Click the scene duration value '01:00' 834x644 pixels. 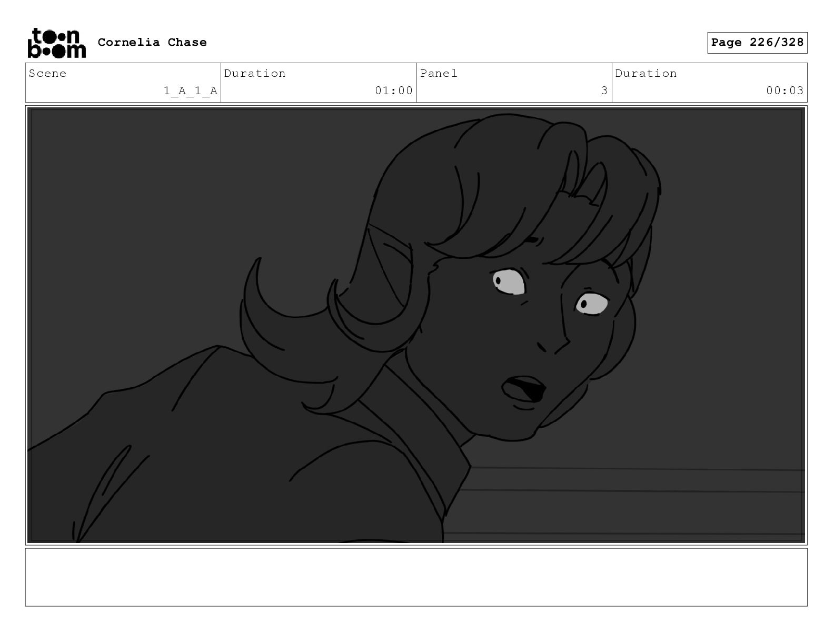tap(394, 90)
